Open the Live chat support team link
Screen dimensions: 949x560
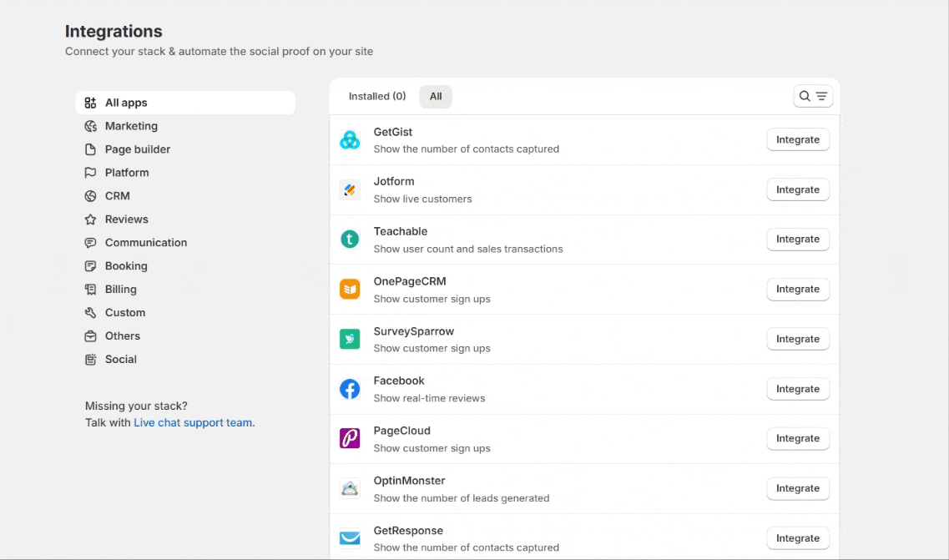pyautogui.click(x=194, y=423)
